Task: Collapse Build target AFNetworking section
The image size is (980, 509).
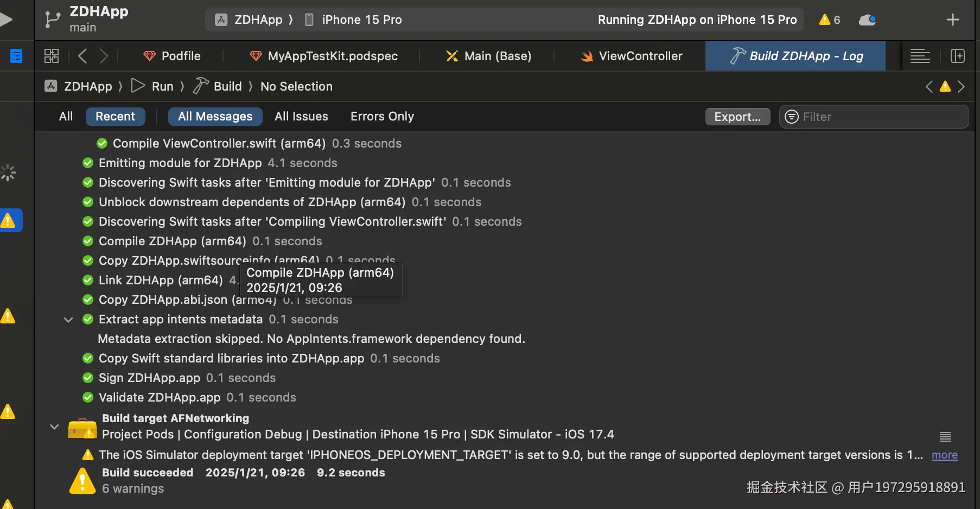Action: click(54, 427)
